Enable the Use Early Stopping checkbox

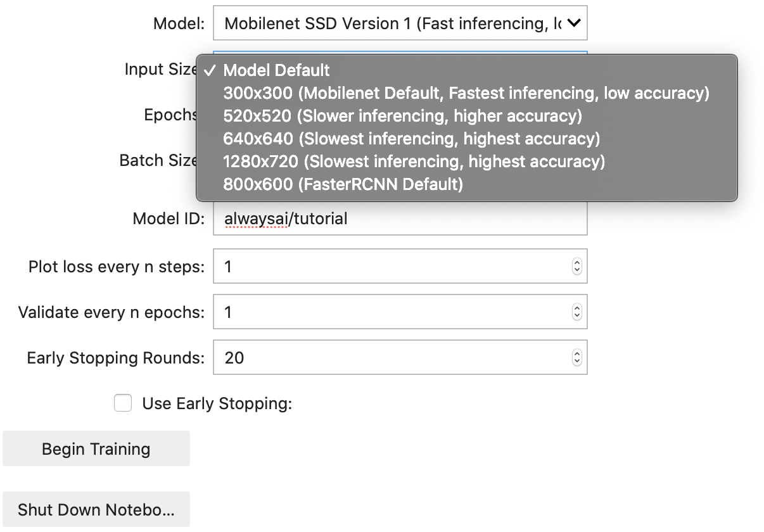pyautogui.click(x=123, y=403)
